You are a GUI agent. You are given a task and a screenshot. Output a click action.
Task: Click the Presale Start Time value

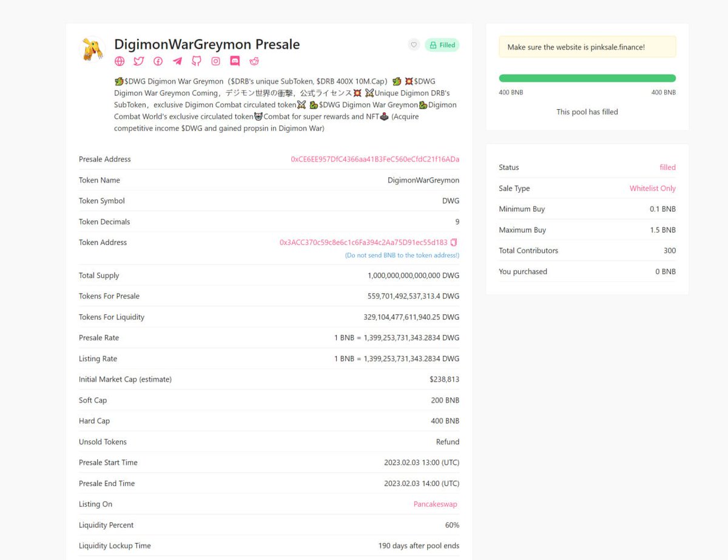point(422,462)
